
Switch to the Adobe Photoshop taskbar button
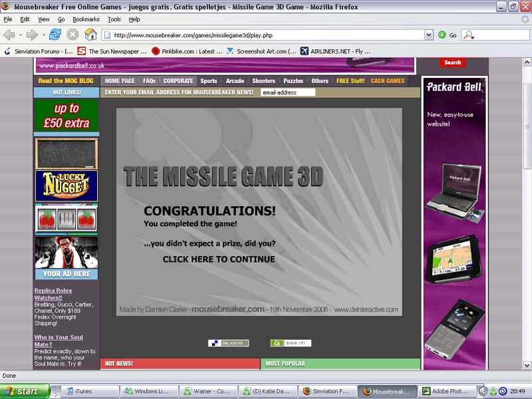[x=448, y=391]
